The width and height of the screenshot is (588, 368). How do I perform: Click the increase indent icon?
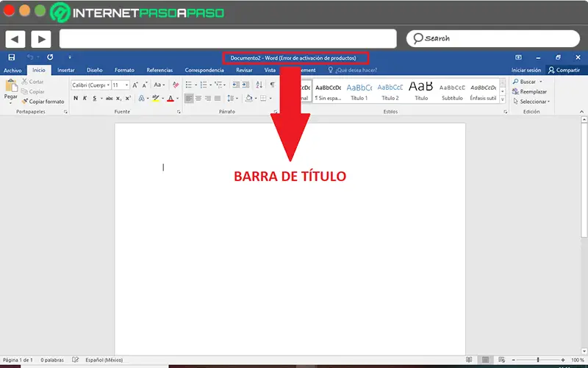245,85
